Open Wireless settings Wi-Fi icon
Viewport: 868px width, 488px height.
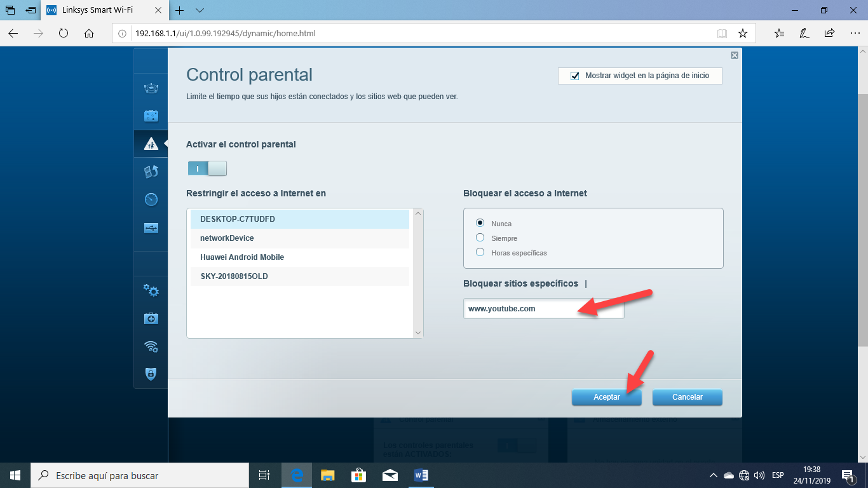point(151,346)
